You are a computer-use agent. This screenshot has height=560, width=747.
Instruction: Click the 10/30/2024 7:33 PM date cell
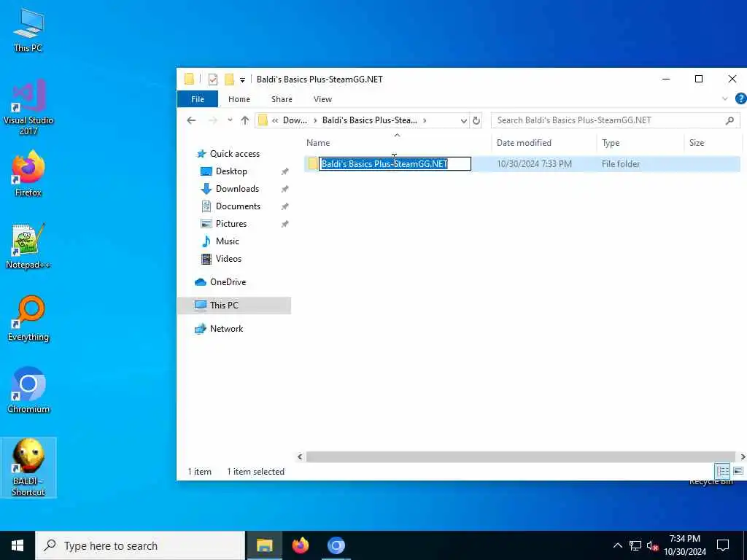pyautogui.click(x=534, y=164)
